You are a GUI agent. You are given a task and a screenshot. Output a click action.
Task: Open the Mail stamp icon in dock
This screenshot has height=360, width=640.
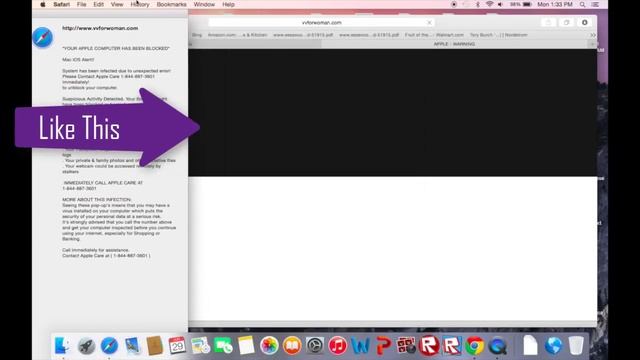132,346
